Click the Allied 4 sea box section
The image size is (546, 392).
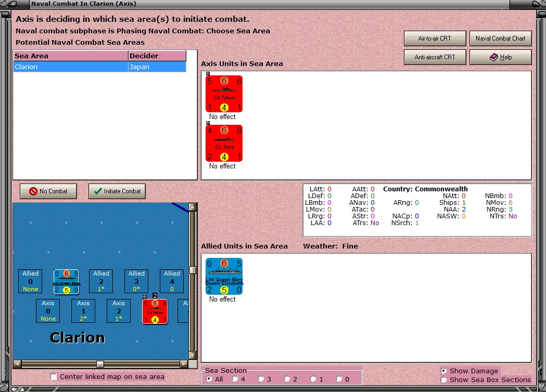pos(172,281)
